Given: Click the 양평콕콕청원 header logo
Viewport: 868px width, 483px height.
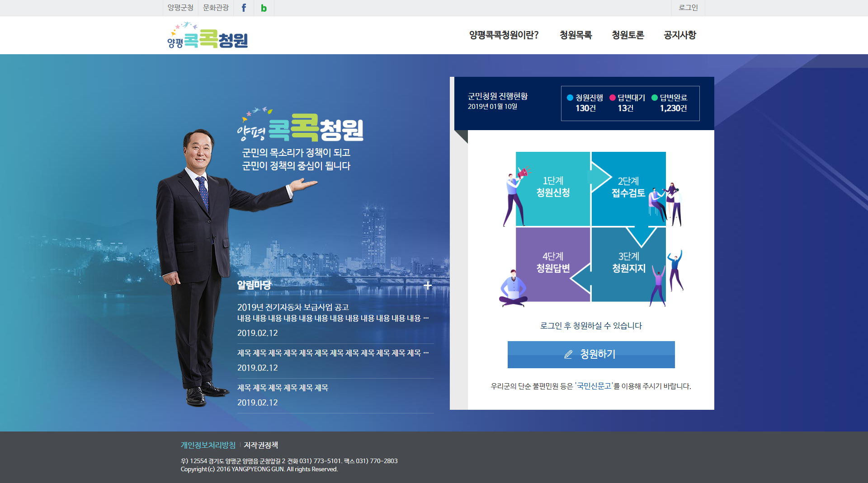Looking at the screenshot, I should pos(208,36).
